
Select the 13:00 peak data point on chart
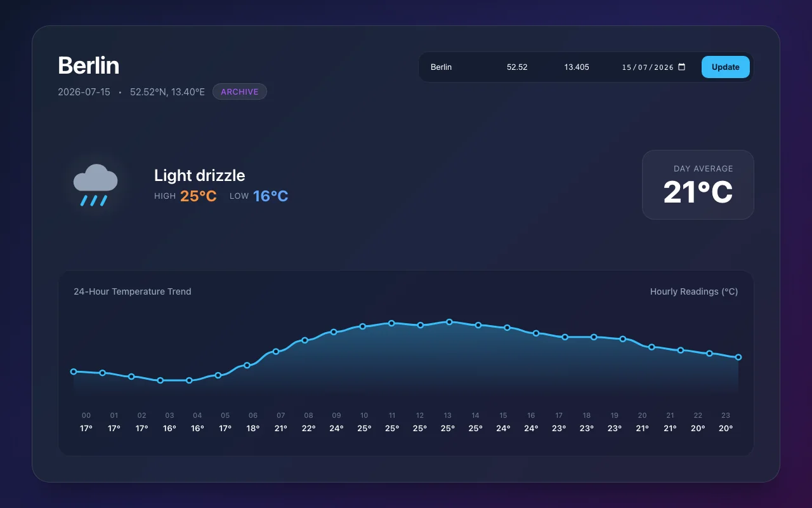click(x=449, y=322)
